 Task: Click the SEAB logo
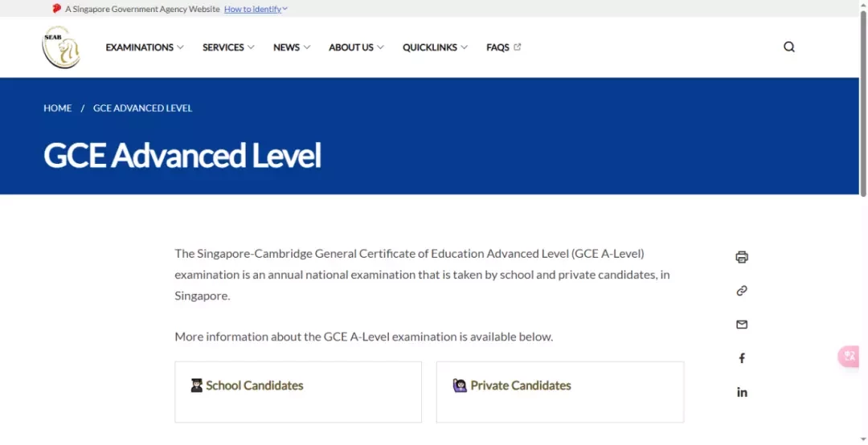pos(61,47)
